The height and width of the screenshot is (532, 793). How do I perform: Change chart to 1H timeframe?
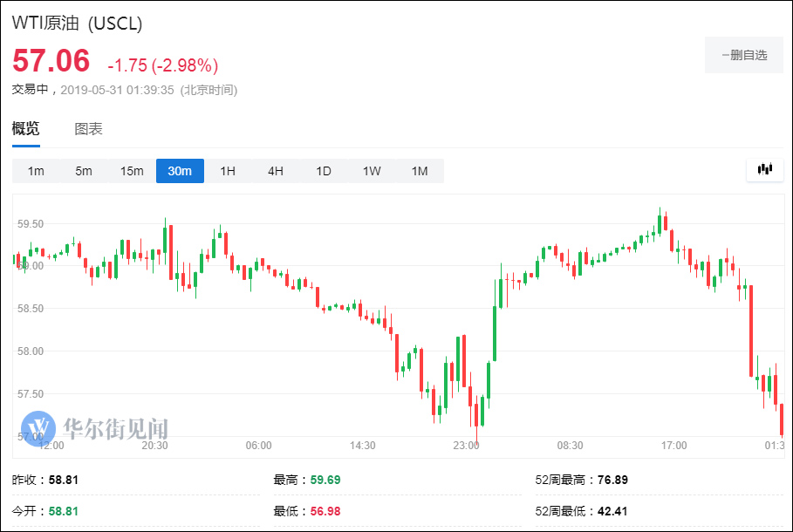[x=228, y=171]
